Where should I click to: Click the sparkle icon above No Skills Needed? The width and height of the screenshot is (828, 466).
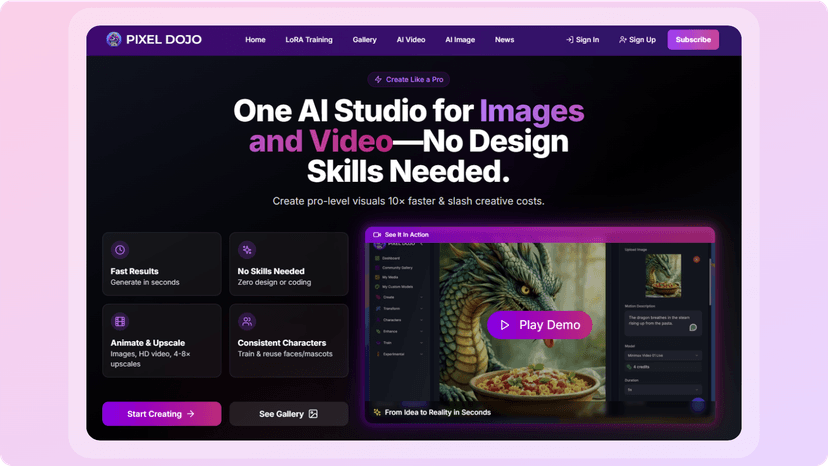(x=247, y=250)
